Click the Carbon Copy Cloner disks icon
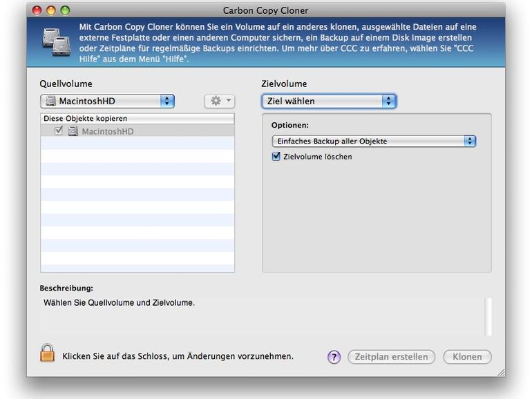The height and width of the screenshot is (399, 532). coord(57,42)
